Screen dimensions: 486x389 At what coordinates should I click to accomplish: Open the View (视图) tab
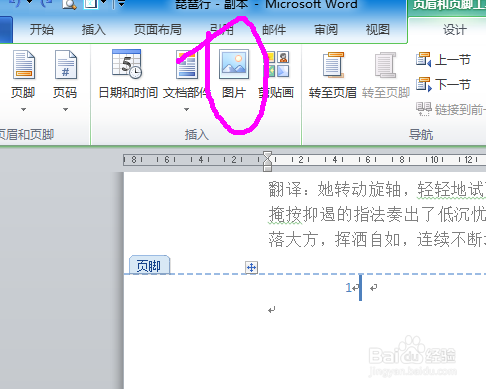click(x=378, y=30)
